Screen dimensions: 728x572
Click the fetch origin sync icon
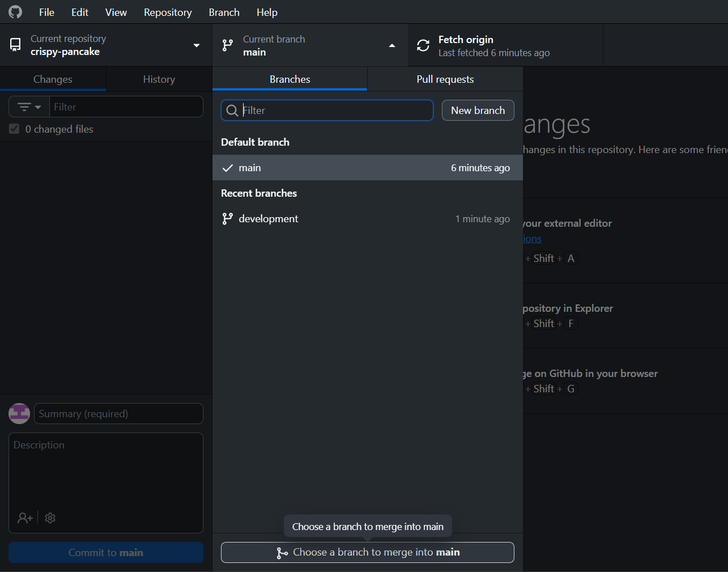coord(423,45)
